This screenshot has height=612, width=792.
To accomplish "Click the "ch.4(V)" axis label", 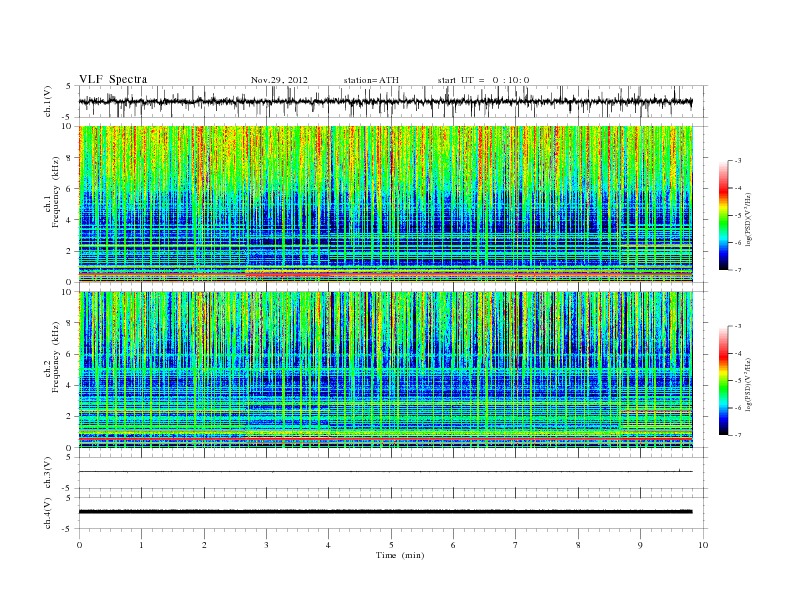I will point(48,513).
